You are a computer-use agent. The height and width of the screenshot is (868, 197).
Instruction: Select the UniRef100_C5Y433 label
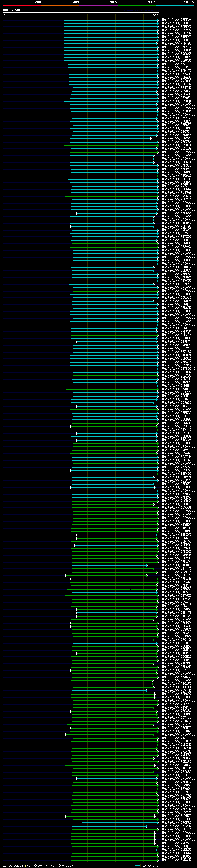pyautogui.click(x=176, y=74)
